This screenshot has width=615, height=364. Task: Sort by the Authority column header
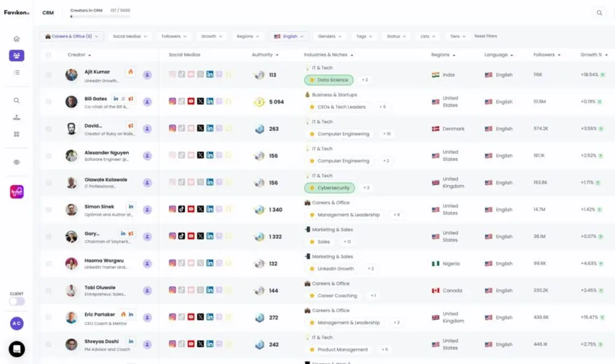click(265, 55)
